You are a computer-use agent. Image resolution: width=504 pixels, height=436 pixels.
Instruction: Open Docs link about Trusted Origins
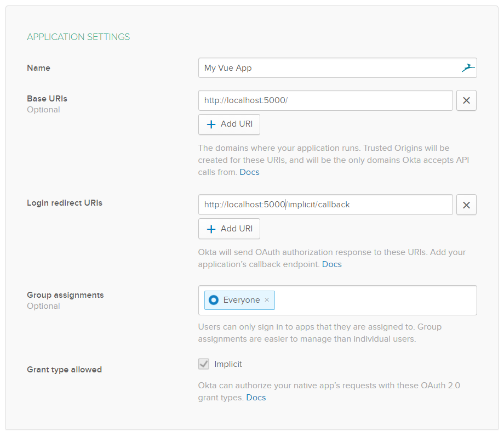249,172
